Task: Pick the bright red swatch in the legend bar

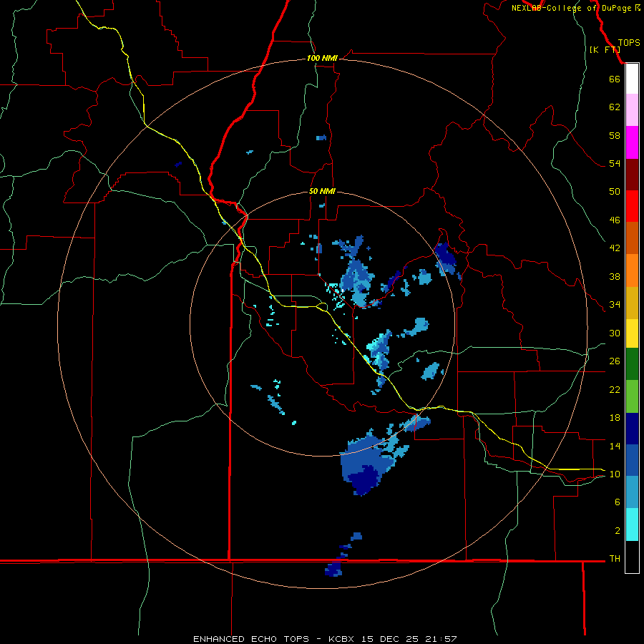Action: coord(632,206)
